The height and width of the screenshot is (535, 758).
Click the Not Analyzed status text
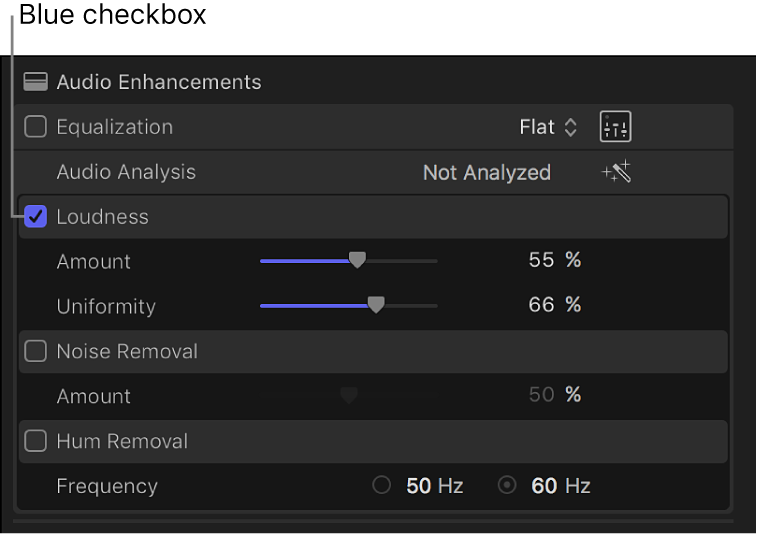click(x=486, y=172)
